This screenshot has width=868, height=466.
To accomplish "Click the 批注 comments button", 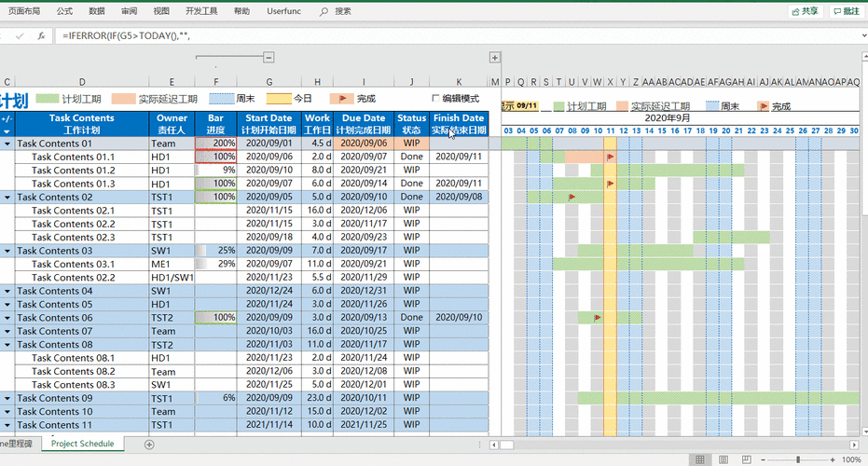I will [x=846, y=11].
